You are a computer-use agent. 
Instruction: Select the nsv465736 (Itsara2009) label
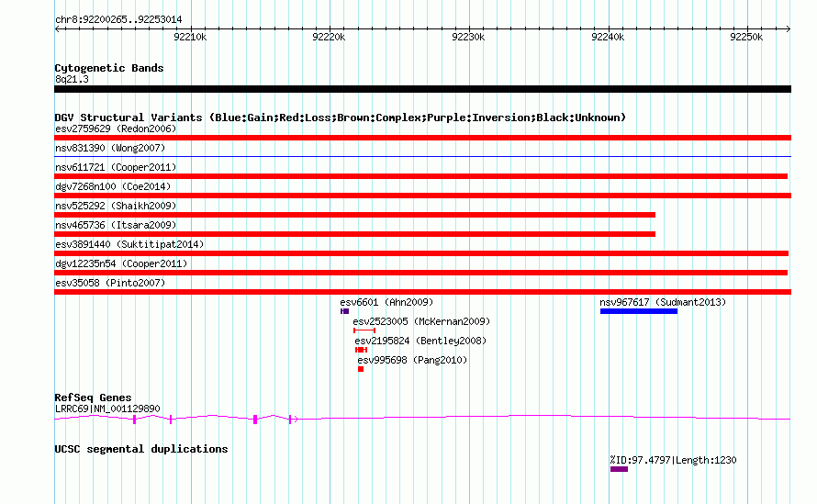[x=116, y=225]
